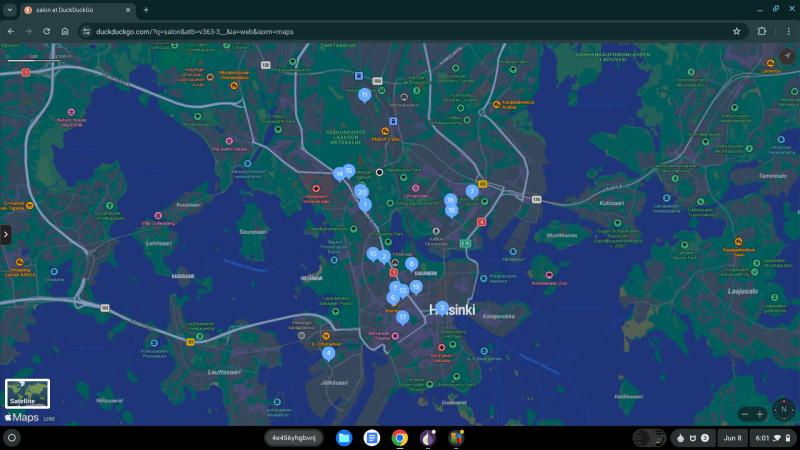Select map pin number 7
The width and height of the screenshot is (800, 450).
(x=472, y=191)
